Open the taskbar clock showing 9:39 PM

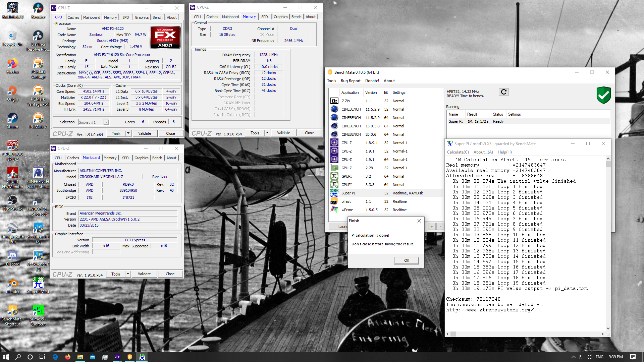click(615, 357)
